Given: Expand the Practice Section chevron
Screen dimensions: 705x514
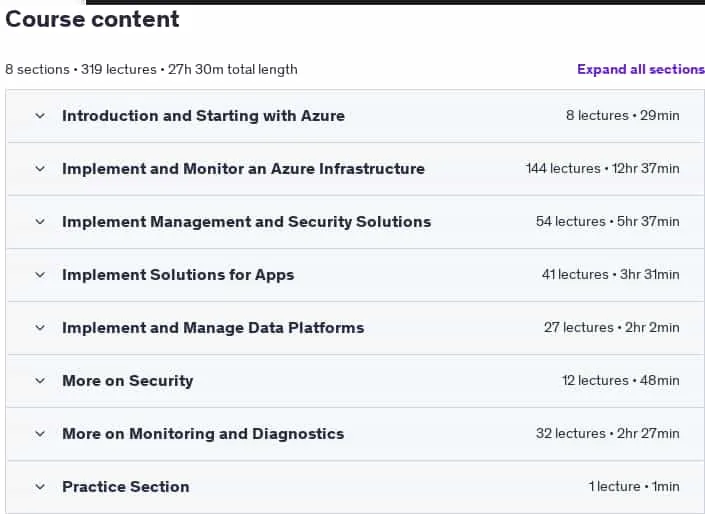Looking at the screenshot, I should coord(40,487).
